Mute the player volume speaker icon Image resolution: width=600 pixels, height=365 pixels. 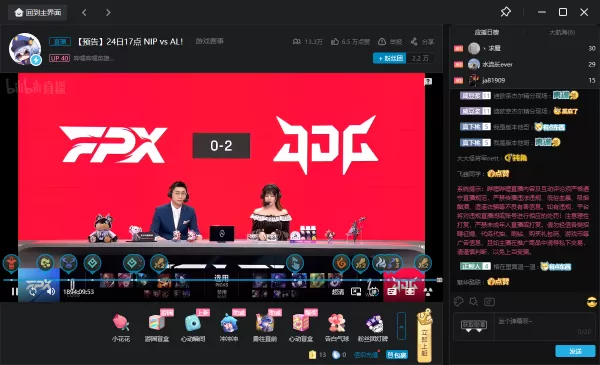tap(51, 292)
